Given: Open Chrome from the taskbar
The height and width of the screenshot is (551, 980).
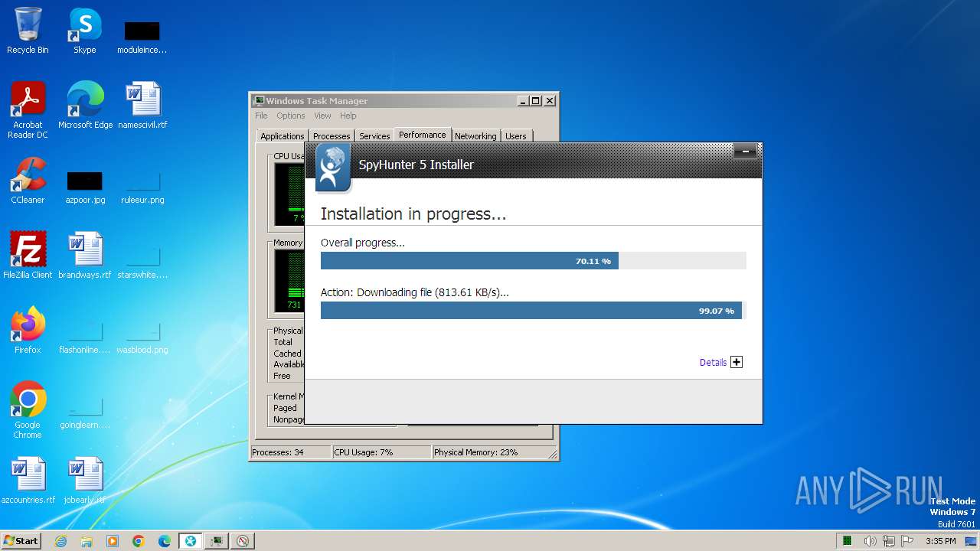Looking at the screenshot, I should tap(139, 541).
